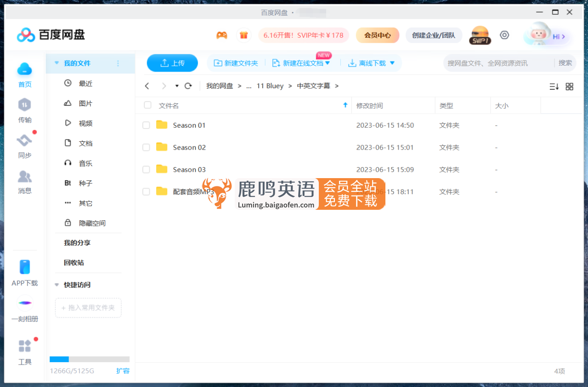
Task: Open 我的分享 in the sidebar
Action: tap(77, 243)
